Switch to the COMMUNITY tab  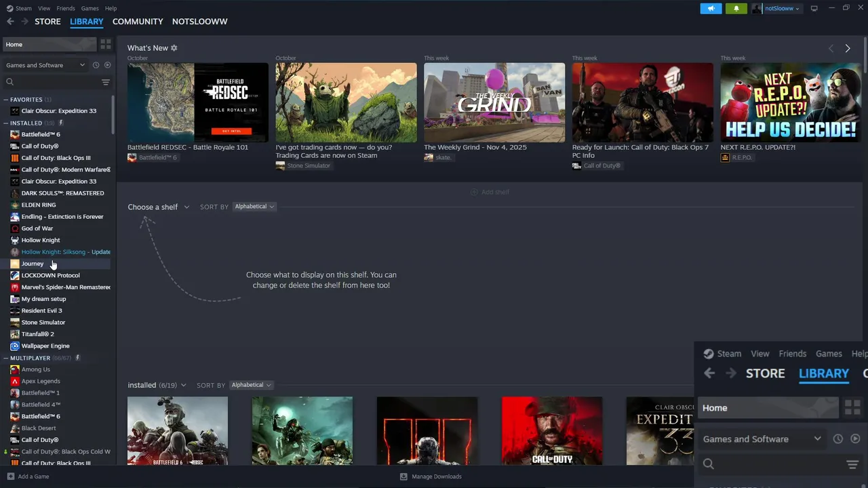[138, 22]
